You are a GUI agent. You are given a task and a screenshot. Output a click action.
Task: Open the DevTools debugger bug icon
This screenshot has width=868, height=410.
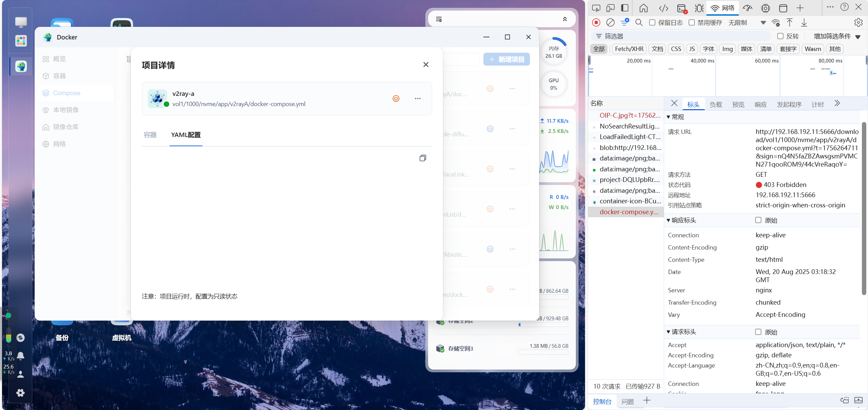(x=699, y=8)
